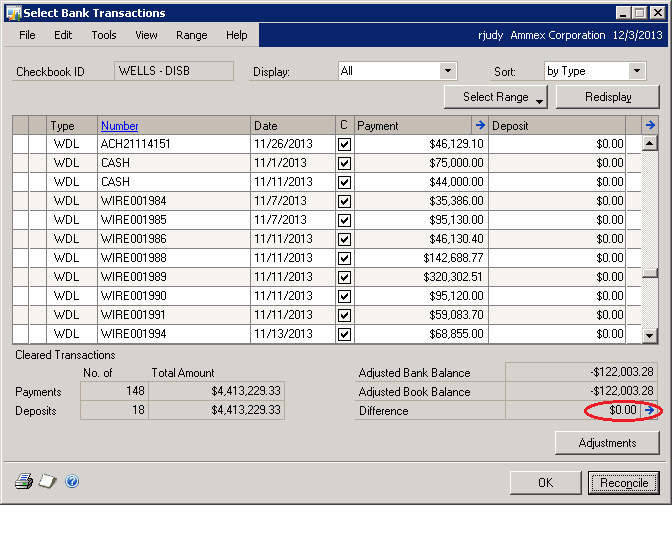This screenshot has height=535, width=672.
Task: Click the Payment column header
Action: (414, 126)
